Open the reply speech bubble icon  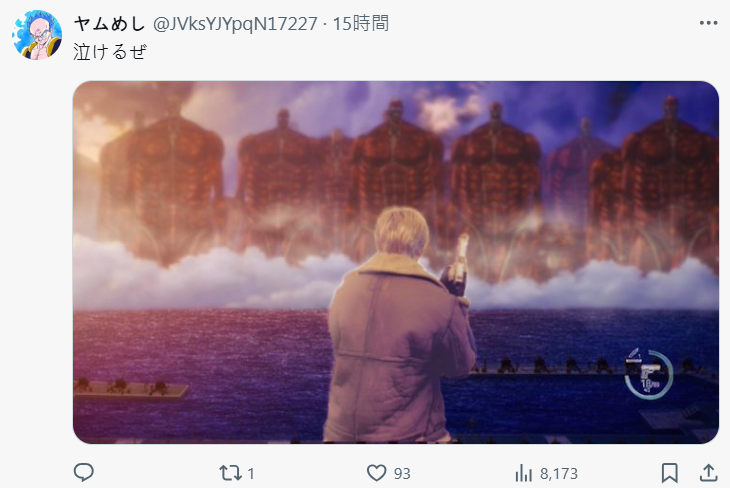[x=84, y=473]
